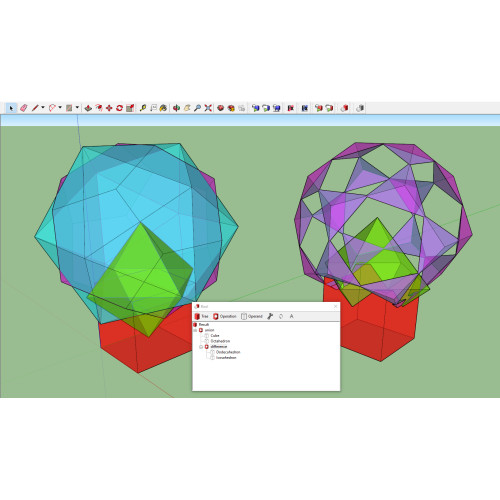
Task: Select the Arc tool
Action: point(52,108)
